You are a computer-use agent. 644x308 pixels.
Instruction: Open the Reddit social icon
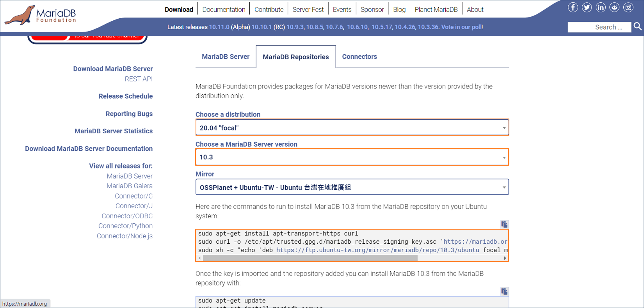614,7
